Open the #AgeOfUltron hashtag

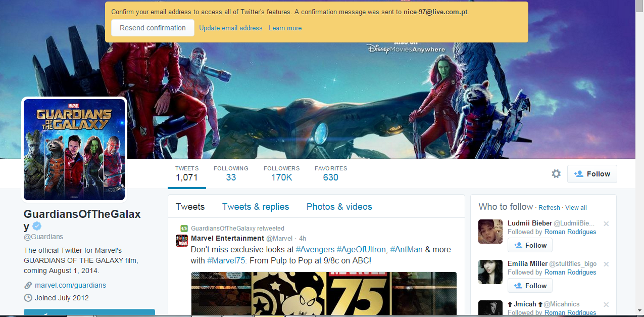pyautogui.click(x=362, y=250)
